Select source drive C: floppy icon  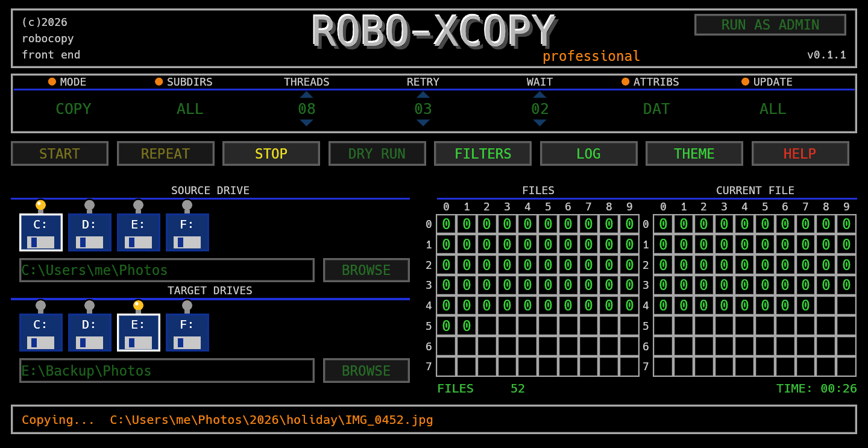point(41,232)
